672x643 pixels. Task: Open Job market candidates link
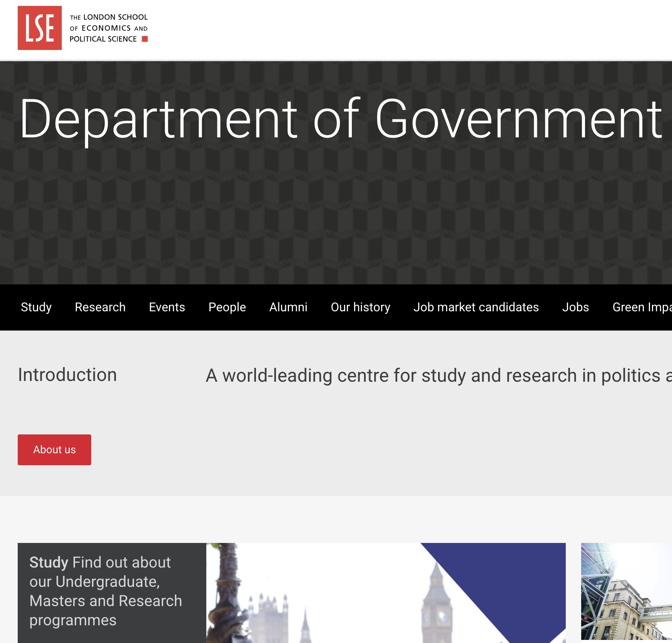(476, 307)
